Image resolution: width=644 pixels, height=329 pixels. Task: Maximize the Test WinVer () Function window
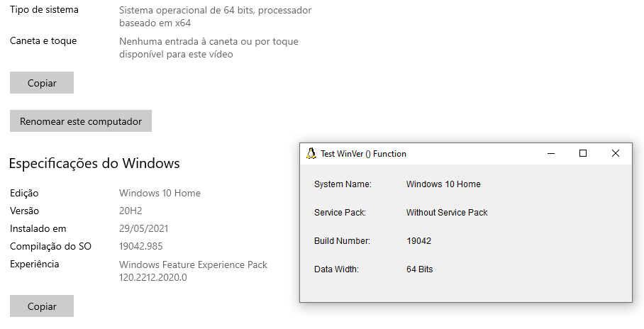[x=583, y=154]
